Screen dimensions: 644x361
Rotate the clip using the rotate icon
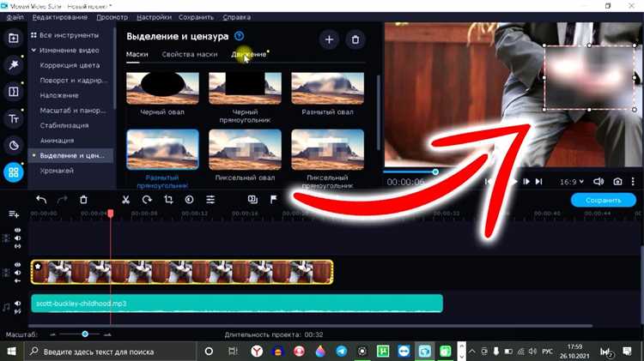147,200
